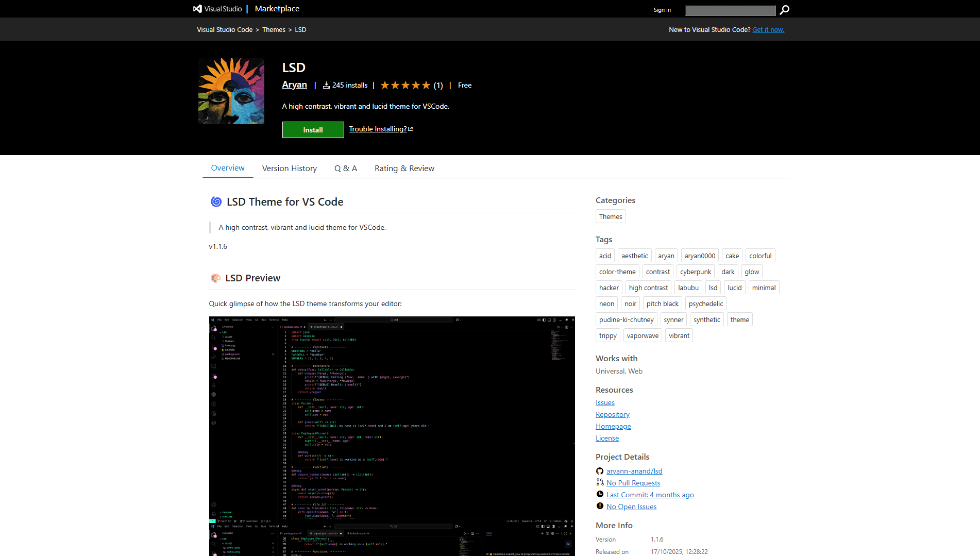Open the License resource link
This screenshot has height=556, width=980.
click(607, 438)
